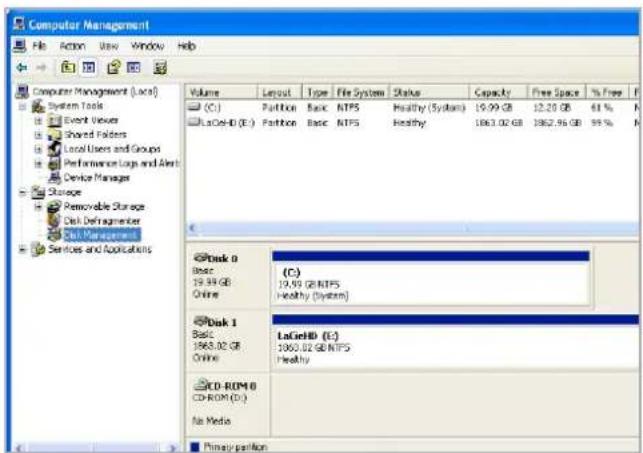Sort by the Capacity column header
Viewport: 643px width, 453px height.
pyautogui.click(x=498, y=93)
